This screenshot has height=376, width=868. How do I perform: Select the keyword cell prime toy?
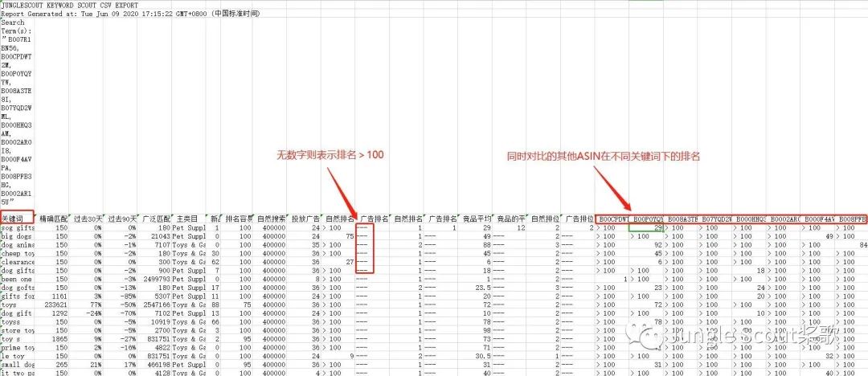(17, 348)
